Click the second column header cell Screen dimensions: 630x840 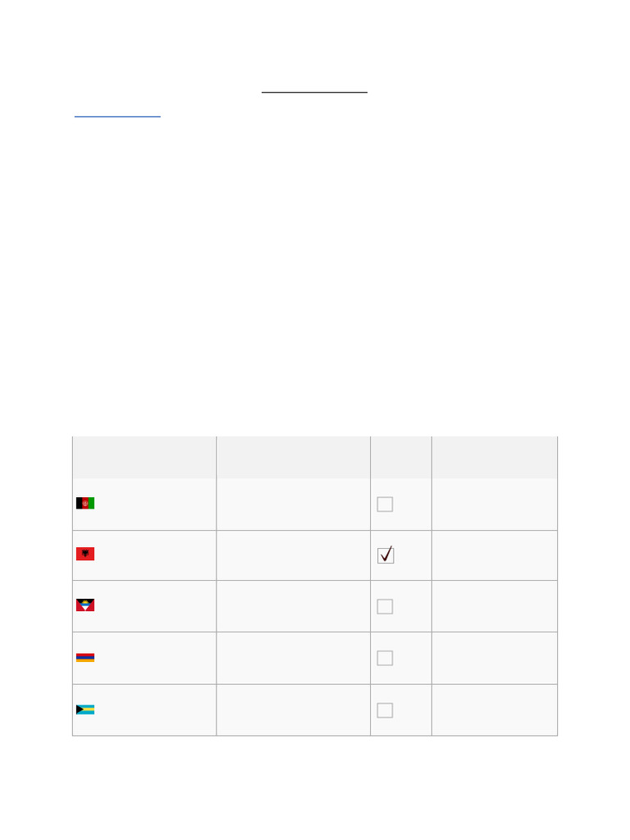point(293,457)
